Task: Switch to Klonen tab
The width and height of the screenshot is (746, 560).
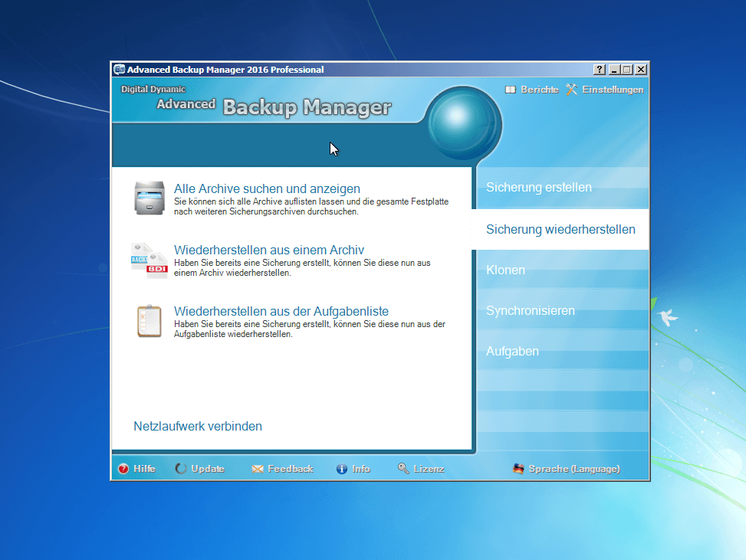Action: click(562, 270)
